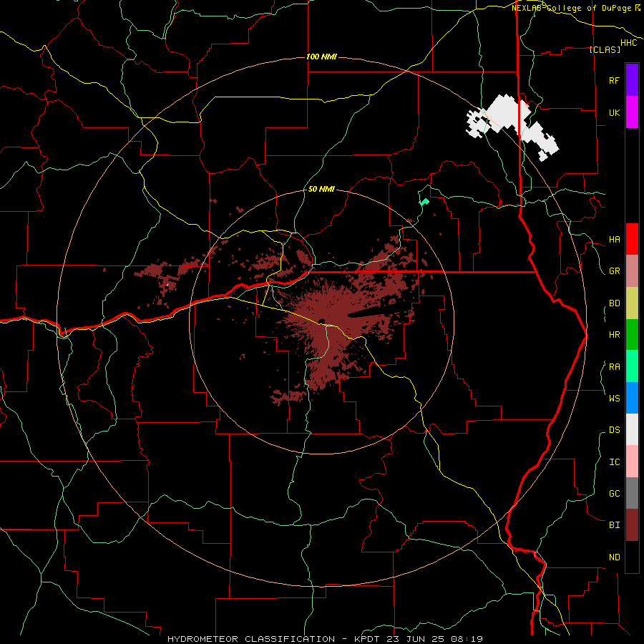Click the 50 NMI range ring label
Screen dimensions: 644x644
[x=321, y=189]
